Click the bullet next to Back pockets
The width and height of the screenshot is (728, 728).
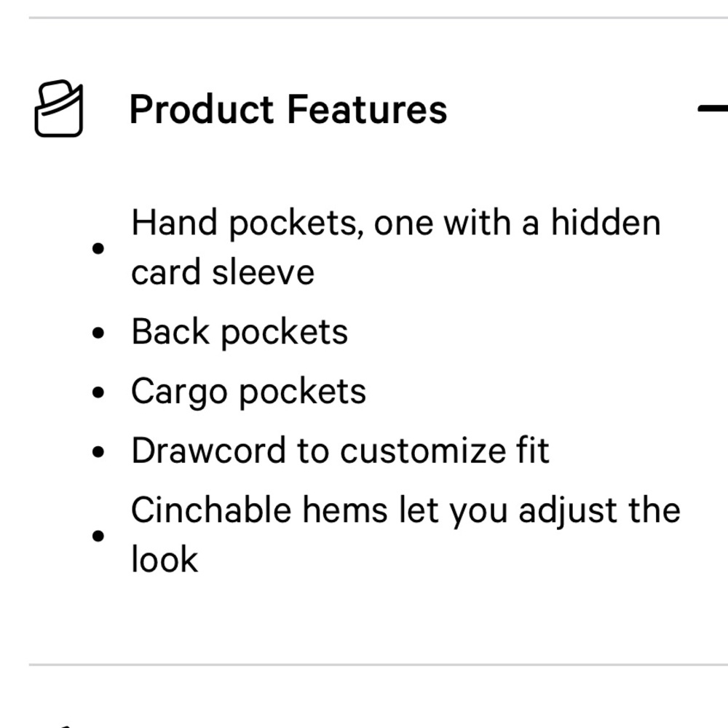[x=99, y=333]
